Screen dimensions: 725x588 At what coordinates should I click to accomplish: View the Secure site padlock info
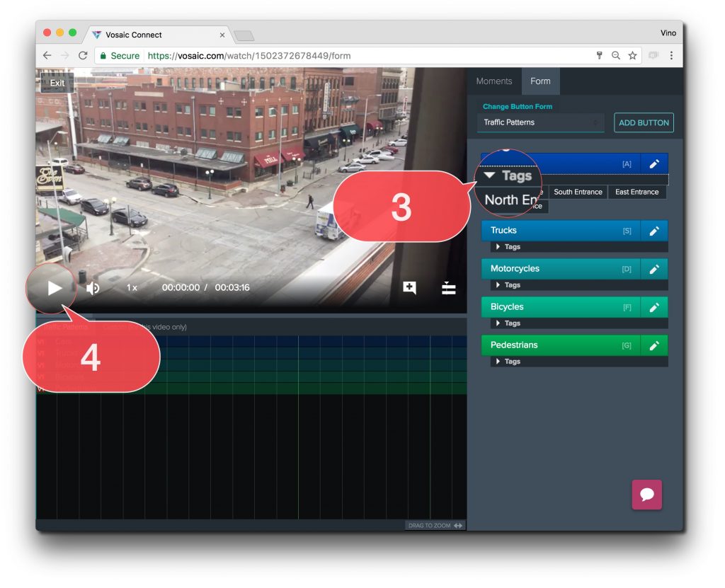120,56
